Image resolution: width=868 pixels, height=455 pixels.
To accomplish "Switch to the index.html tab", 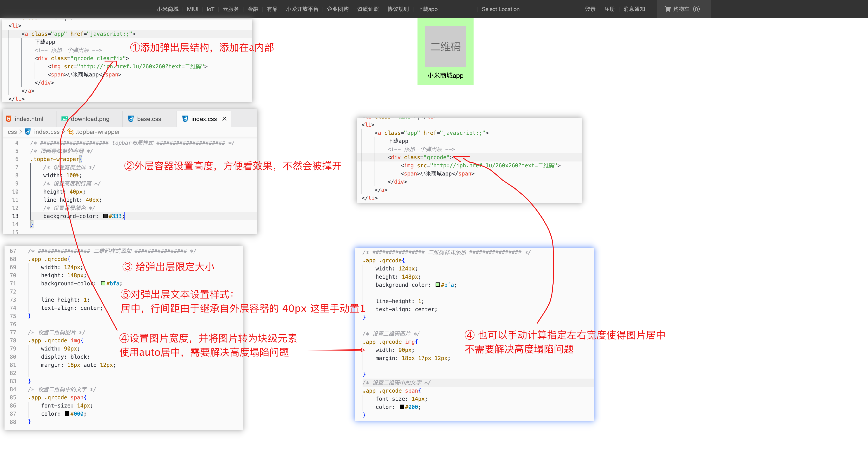I will coord(29,119).
